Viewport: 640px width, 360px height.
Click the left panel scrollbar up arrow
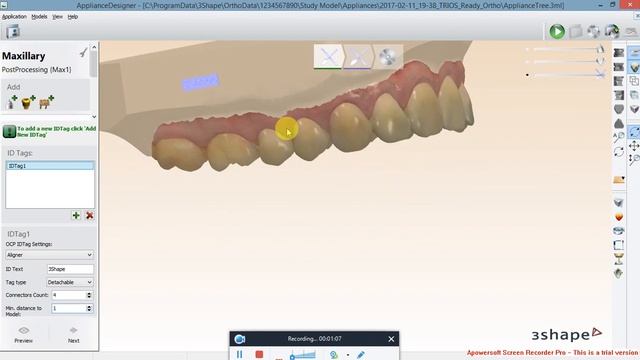coord(94,47)
